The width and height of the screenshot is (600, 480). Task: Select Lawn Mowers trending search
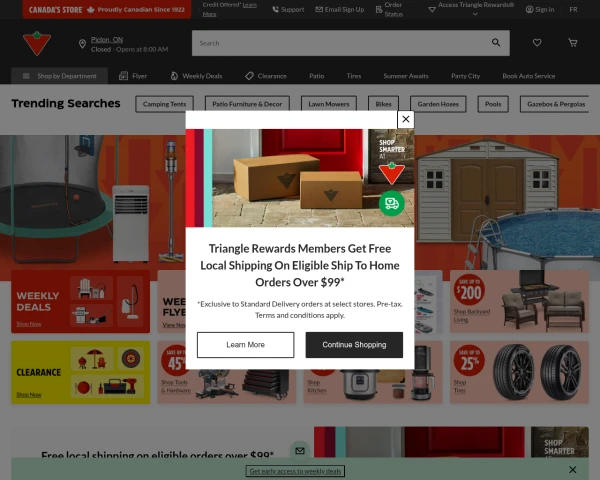[x=329, y=104]
